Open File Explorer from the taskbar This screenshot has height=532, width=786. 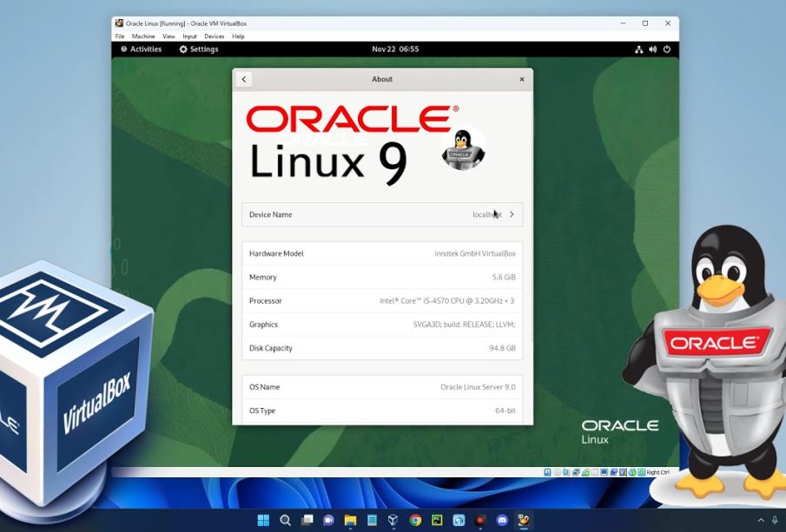(350, 521)
